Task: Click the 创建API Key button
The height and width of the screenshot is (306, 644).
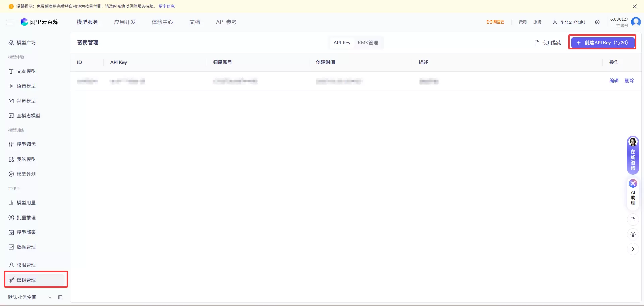Action: (x=602, y=42)
